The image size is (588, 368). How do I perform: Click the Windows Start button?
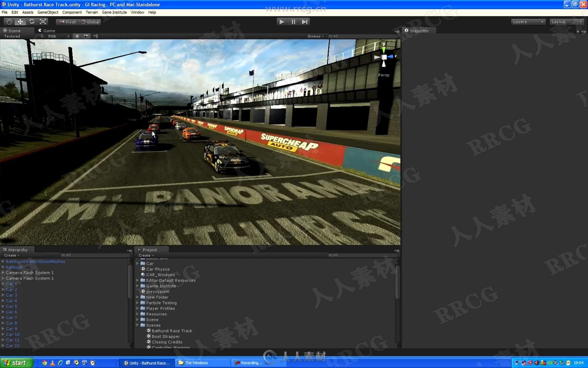coord(17,363)
